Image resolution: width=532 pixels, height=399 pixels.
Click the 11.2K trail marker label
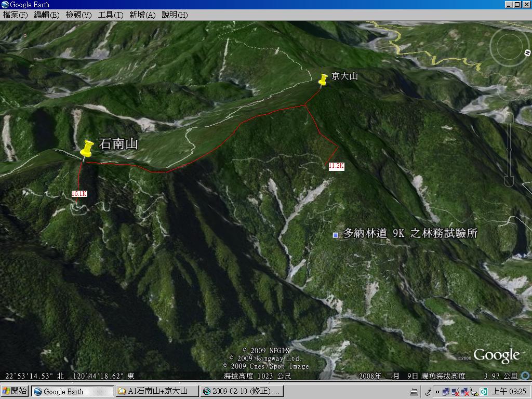336,166
